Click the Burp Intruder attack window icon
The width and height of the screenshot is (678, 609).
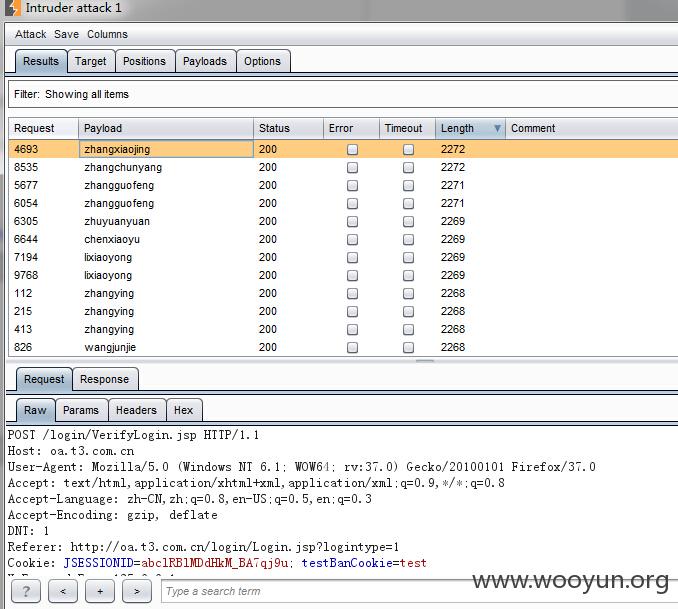(x=13, y=8)
